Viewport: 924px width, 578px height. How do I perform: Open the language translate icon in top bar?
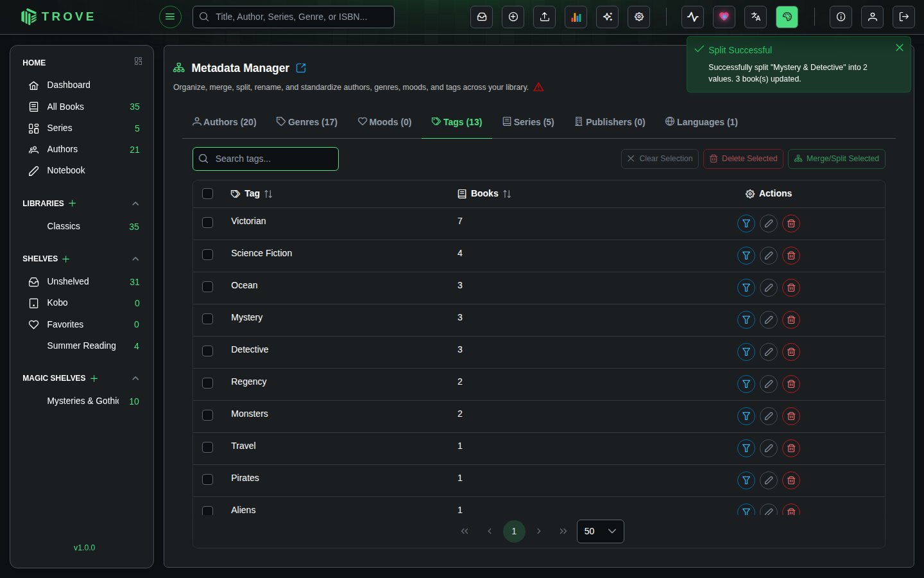756,17
